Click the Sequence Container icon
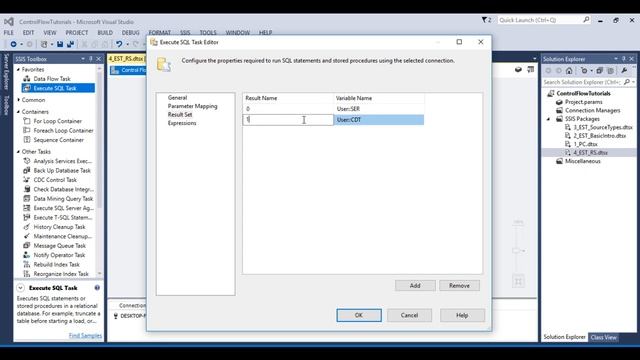640x360 pixels. (x=27, y=140)
